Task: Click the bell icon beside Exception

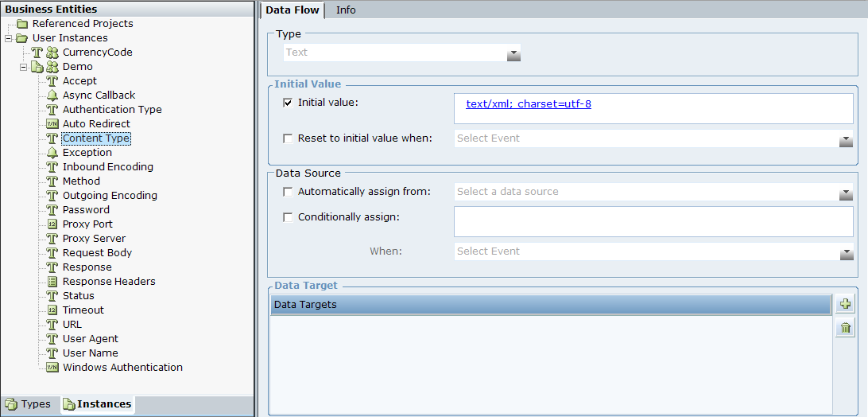Action: 52,153
